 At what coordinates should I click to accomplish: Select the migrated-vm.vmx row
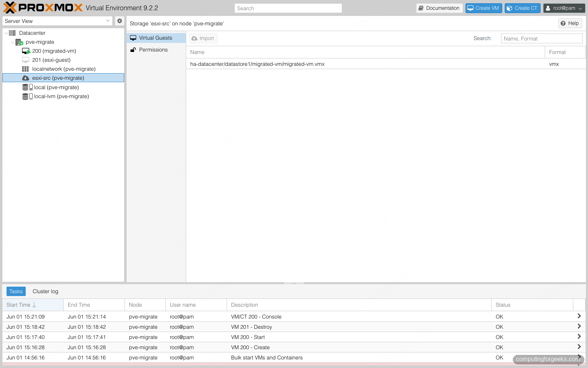coord(386,64)
